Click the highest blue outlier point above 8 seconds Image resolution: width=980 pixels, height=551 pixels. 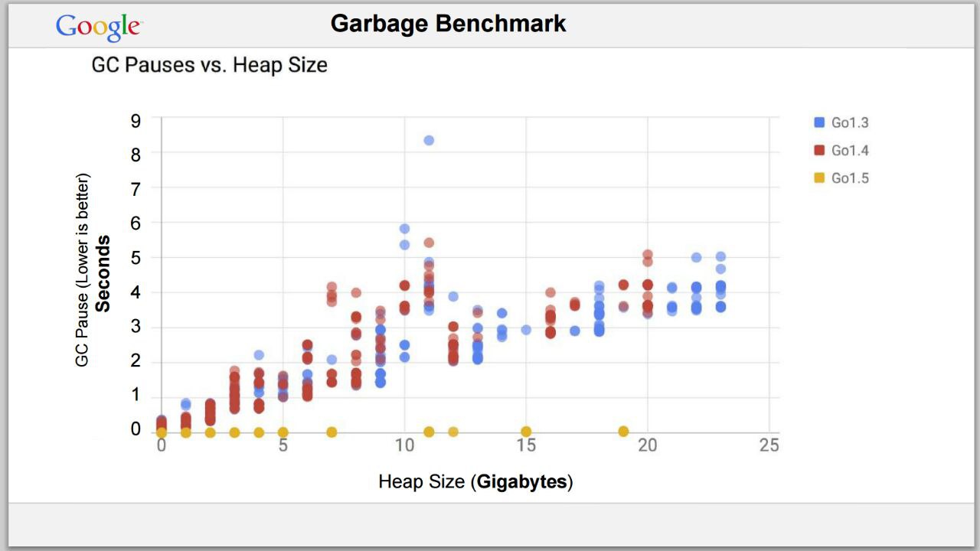point(429,140)
